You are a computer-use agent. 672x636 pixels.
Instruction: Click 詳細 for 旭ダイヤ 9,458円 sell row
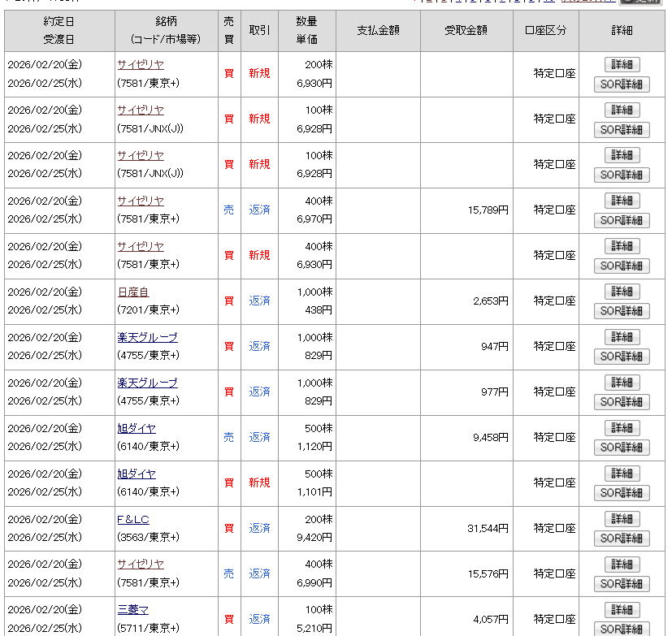622,428
